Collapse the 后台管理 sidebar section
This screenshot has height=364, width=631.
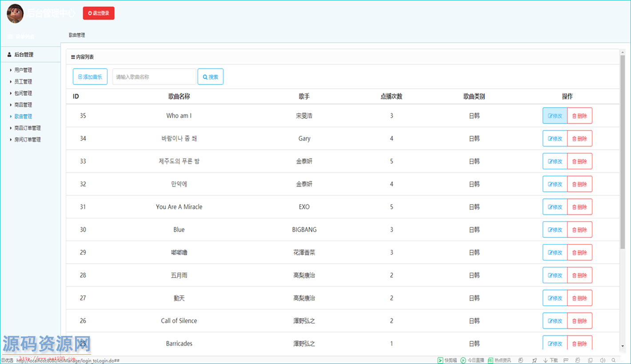click(x=30, y=55)
